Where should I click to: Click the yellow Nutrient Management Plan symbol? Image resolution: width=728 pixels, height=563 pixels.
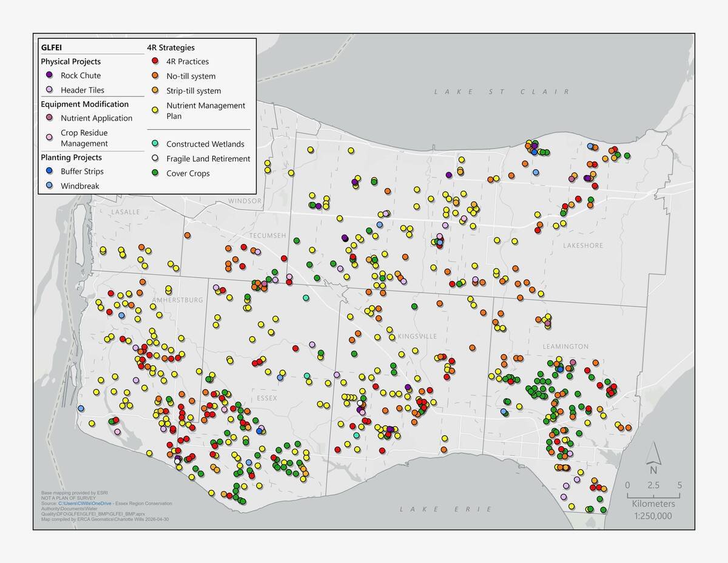coord(155,110)
